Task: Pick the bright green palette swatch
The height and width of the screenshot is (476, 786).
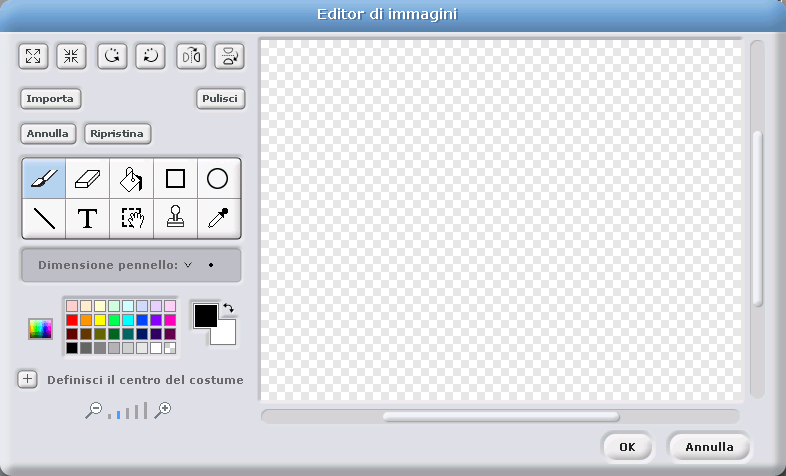Action: pos(114,320)
